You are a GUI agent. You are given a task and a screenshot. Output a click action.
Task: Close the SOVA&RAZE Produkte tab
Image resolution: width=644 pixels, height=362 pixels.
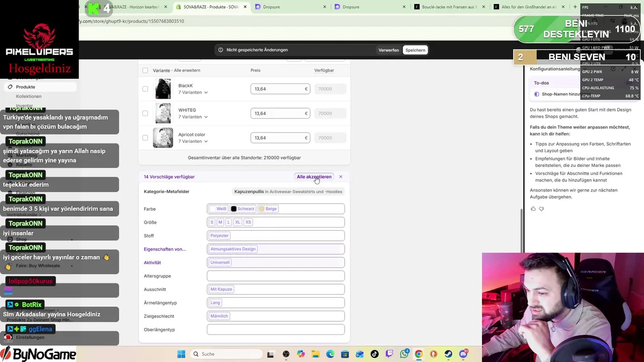[x=246, y=7]
